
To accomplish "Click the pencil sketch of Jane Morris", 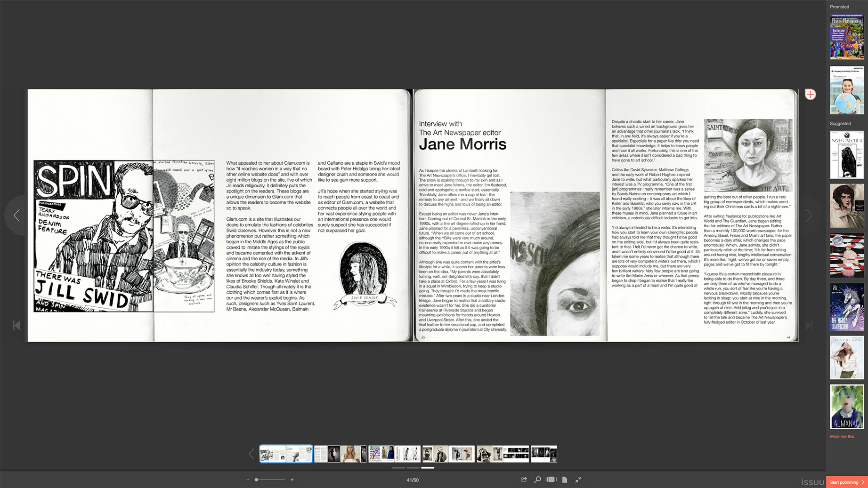I will point(748,155).
